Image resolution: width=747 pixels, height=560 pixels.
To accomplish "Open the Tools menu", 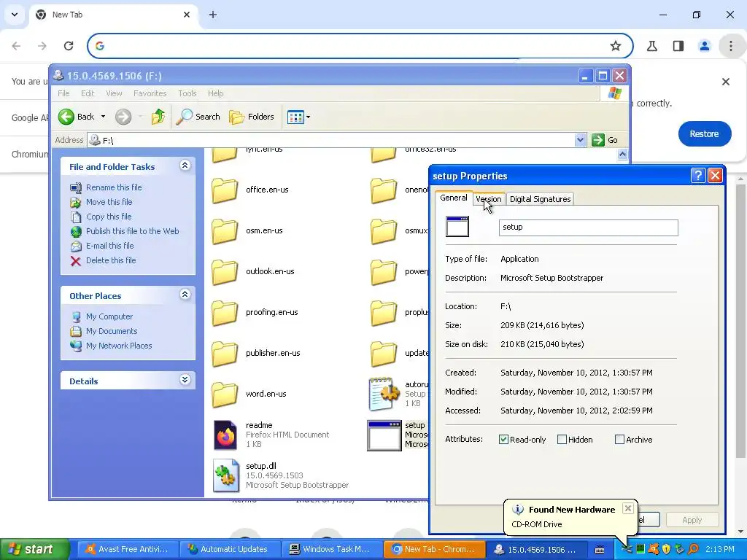I will click(x=187, y=93).
